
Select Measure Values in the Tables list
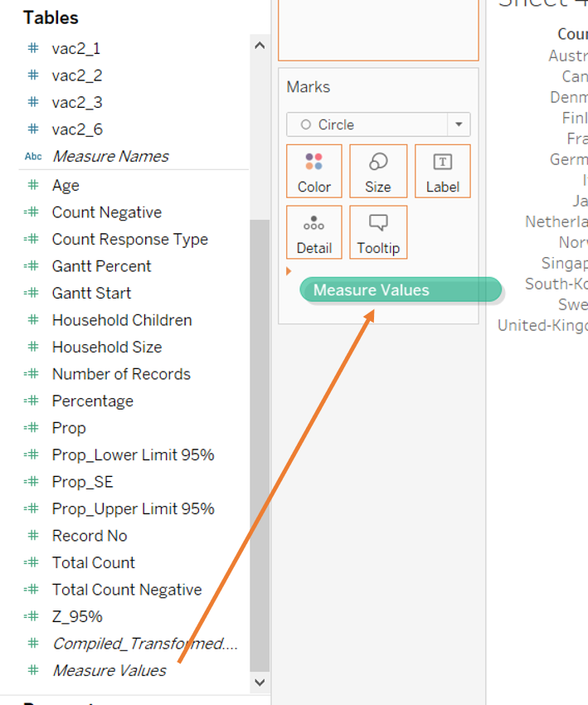coord(109,670)
